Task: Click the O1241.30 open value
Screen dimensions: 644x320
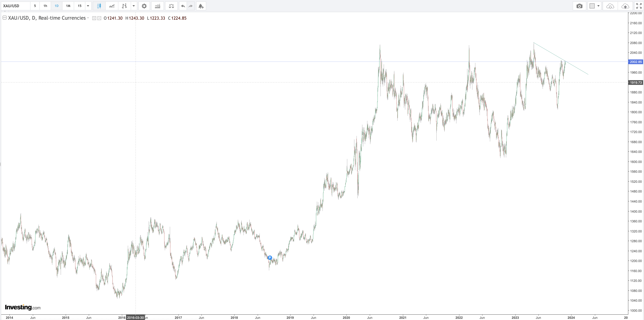Action: (x=113, y=18)
